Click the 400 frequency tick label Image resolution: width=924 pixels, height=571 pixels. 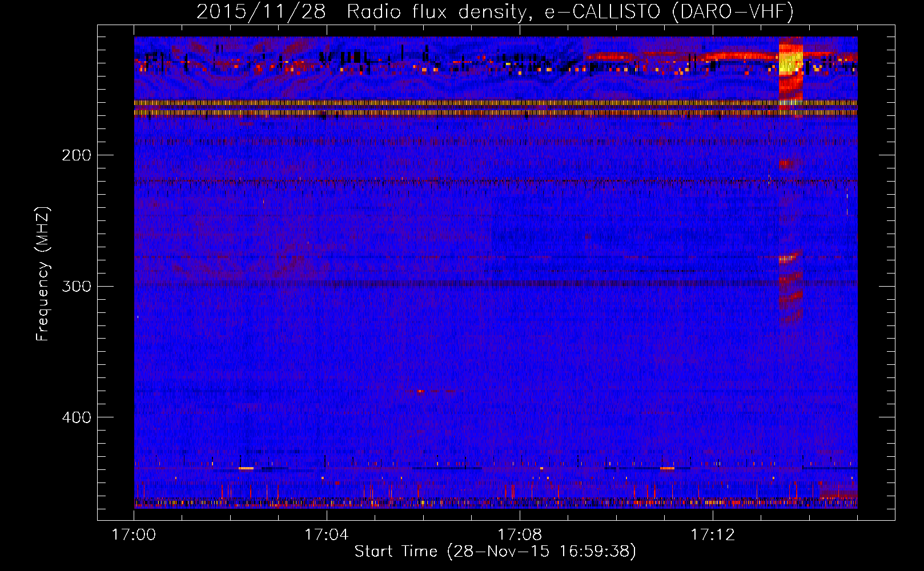pyautogui.click(x=77, y=417)
